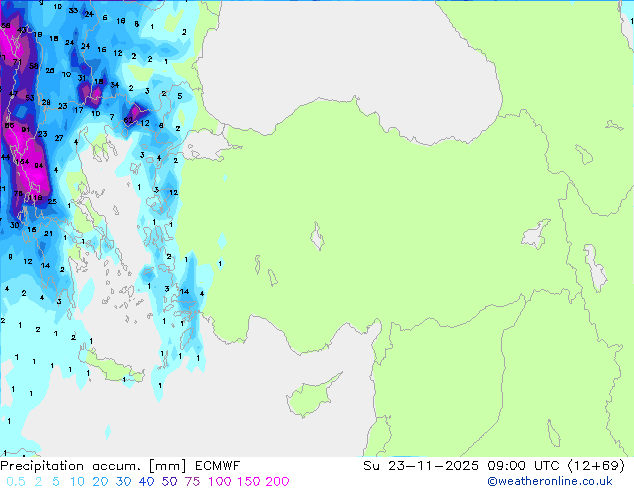Click the 34 precipitation value
Viewport: 634px width, 490px height.
pos(115,85)
